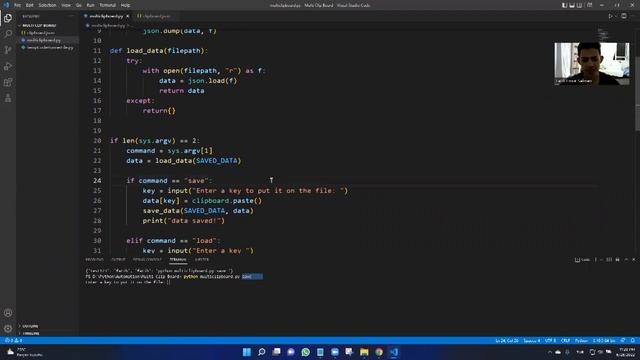Open the Manage gear icon in the activity bar
Viewport: 640px width, 360px height.
pos(8,328)
